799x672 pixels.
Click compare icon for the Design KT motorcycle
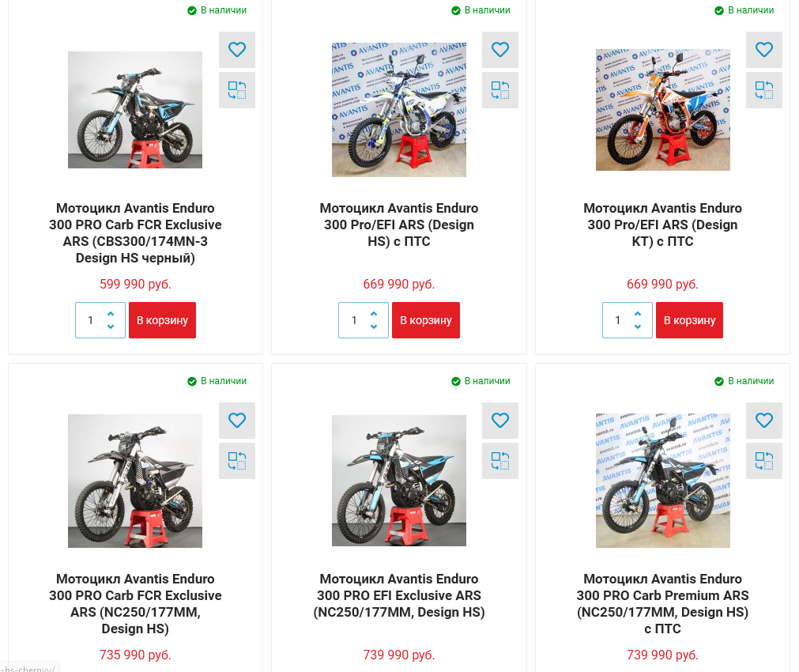pos(764,90)
